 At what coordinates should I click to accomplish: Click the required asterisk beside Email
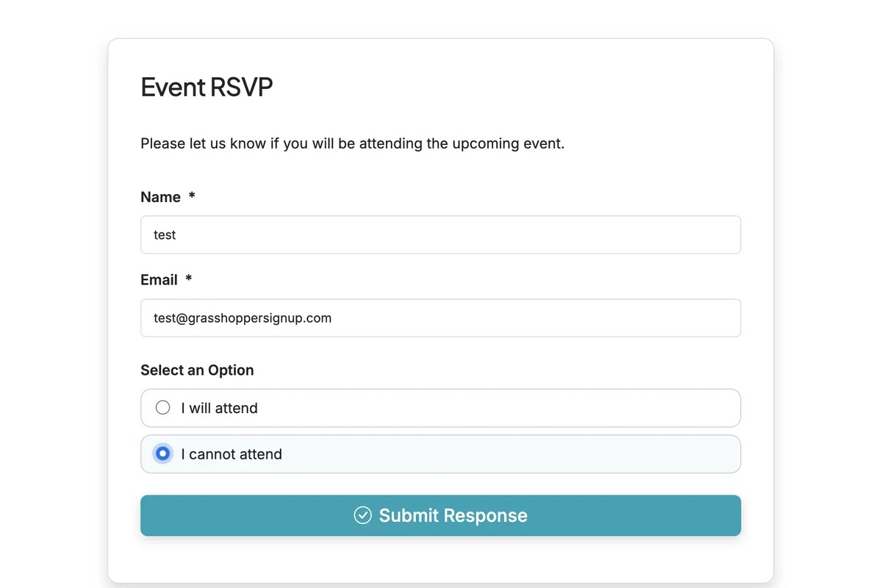pyautogui.click(x=189, y=279)
